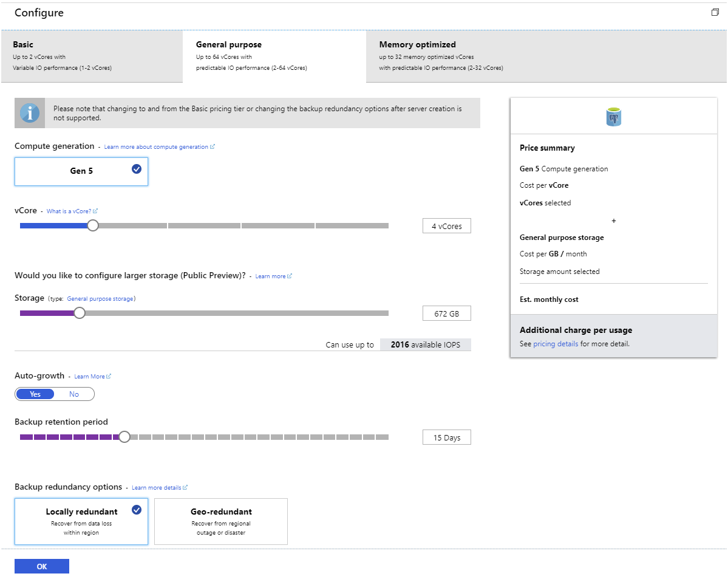Click external link icon beside 'Learn more details'

(185, 488)
